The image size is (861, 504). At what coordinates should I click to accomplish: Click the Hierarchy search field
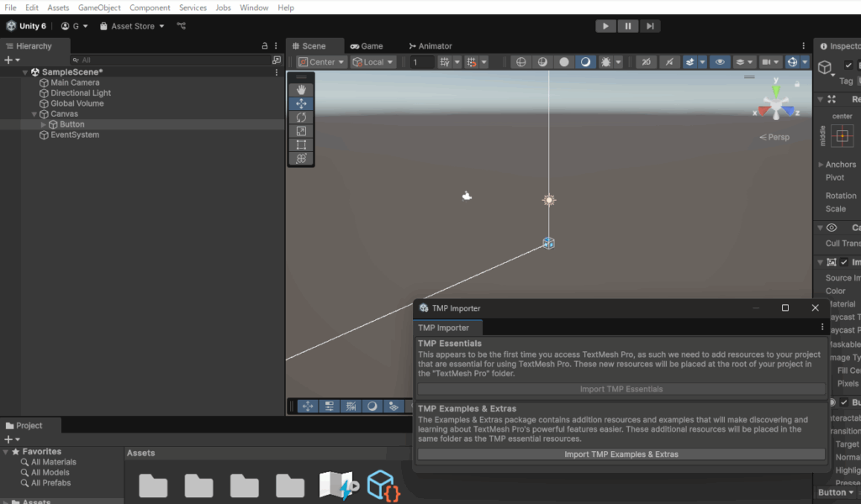pyautogui.click(x=172, y=60)
